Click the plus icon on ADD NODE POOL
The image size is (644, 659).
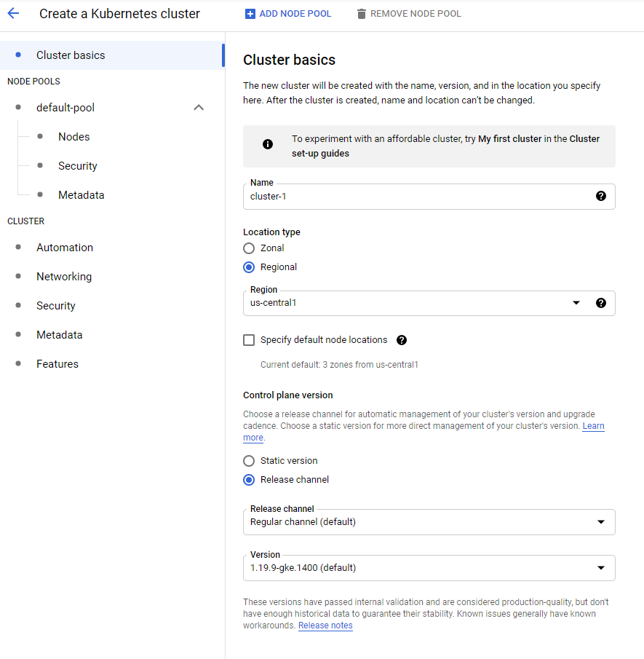tap(249, 13)
